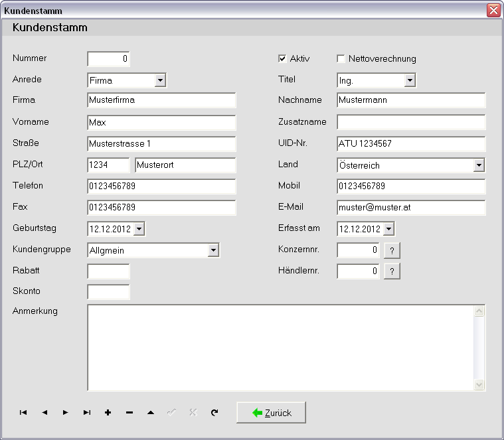Click the Nummer input field
This screenshot has height=440, width=504.
click(x=109, y=59)
